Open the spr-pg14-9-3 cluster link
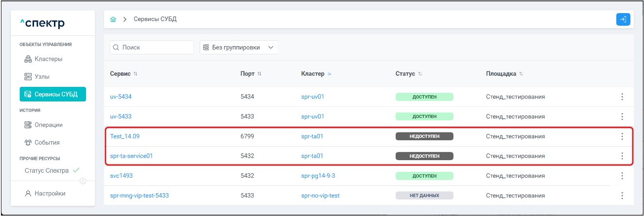This screenshot has width=644, height=216. 318,176
